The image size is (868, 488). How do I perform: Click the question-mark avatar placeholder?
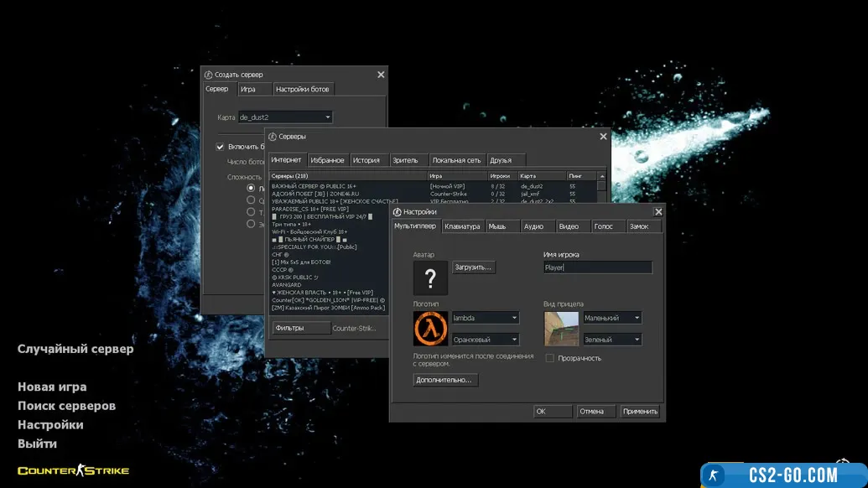click(430, 278)
